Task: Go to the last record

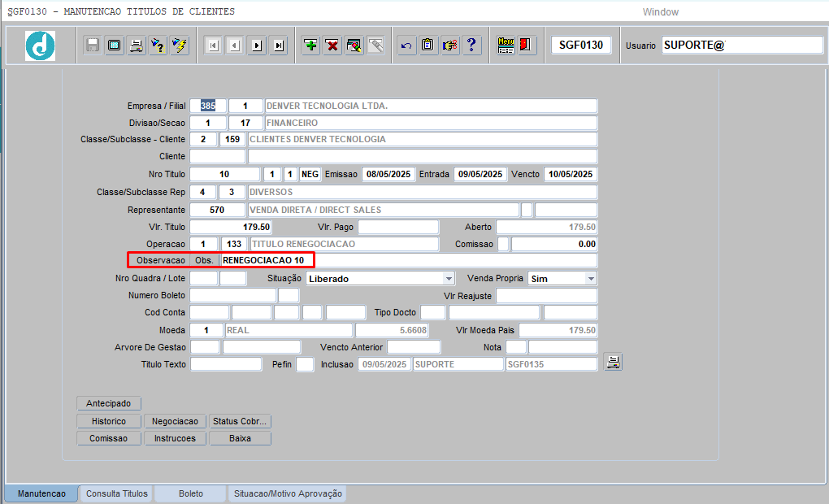Action: [279, 46]
